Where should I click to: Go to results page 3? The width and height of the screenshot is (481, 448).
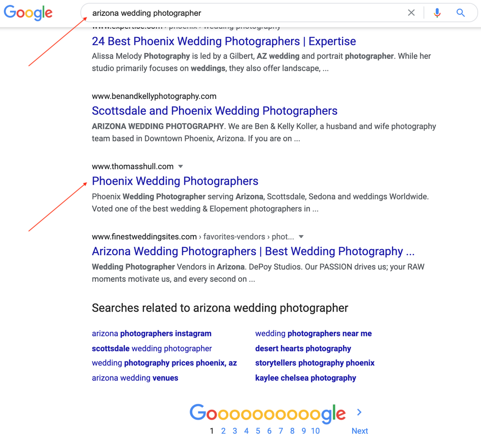pyautogui.click(x=235, y=431)
